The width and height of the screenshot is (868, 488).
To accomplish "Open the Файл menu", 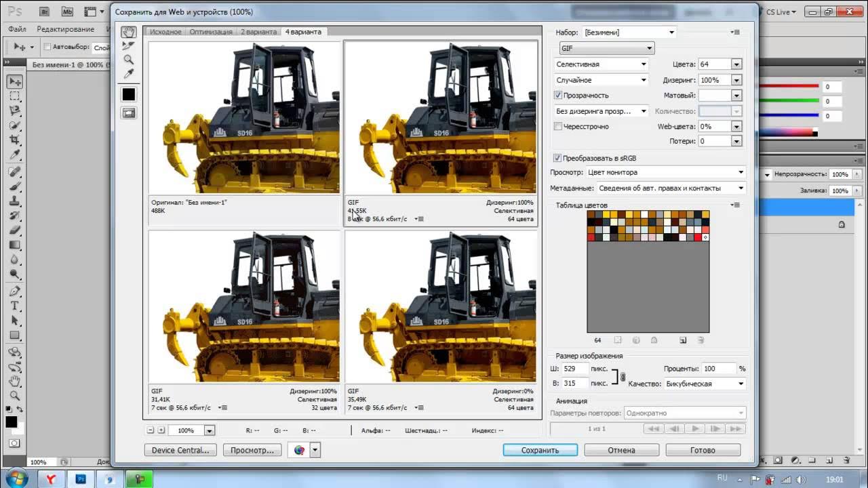I will point(18,29).
